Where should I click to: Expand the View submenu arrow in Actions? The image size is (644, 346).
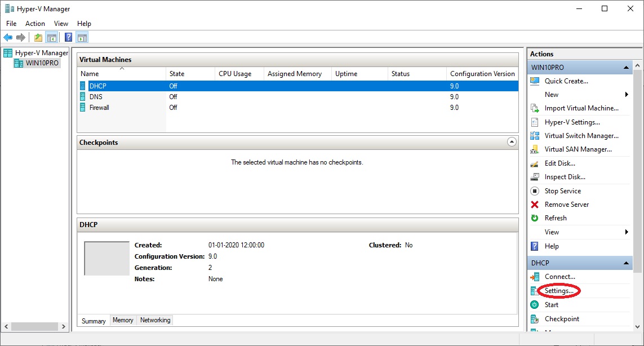pyautogui.click(x=627, y=232)
